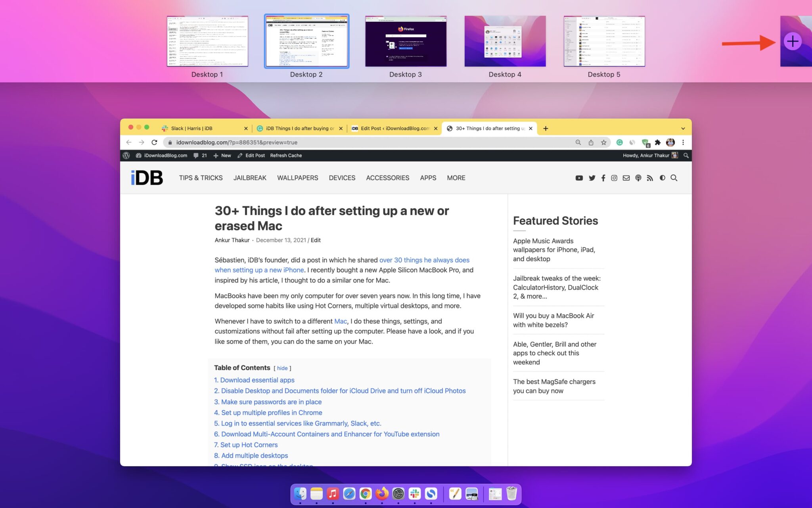Jump to '7. Set up Hot Corners'

(x=246, y=445)
